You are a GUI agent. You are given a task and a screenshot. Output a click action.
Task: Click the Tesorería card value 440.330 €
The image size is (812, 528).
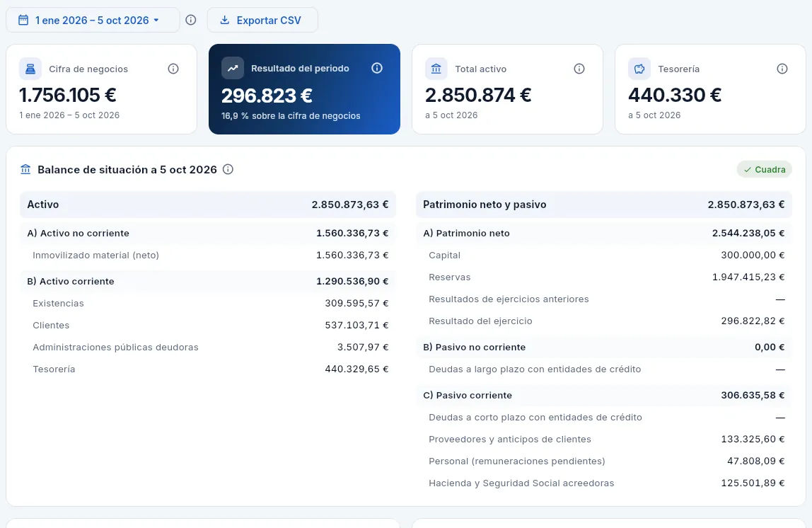675,96
